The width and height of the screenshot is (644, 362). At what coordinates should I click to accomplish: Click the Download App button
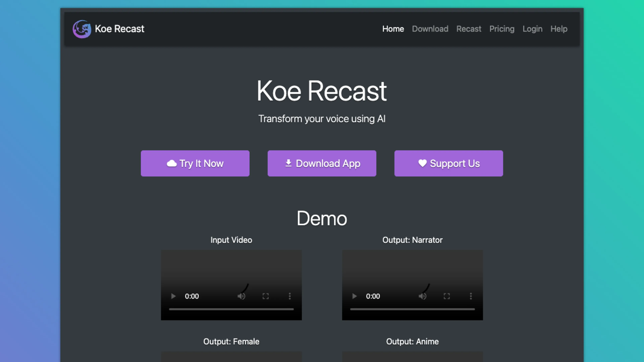[322, 163]
